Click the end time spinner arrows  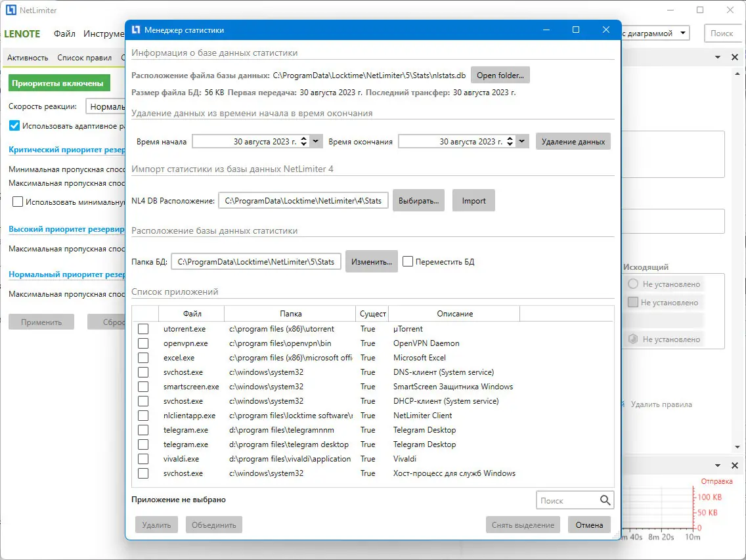pos(510,141)
